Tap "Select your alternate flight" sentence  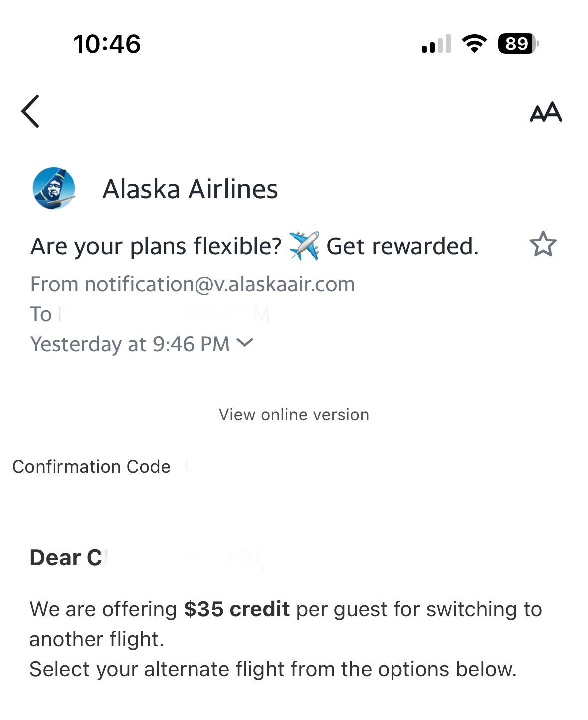tap(272, 669)
